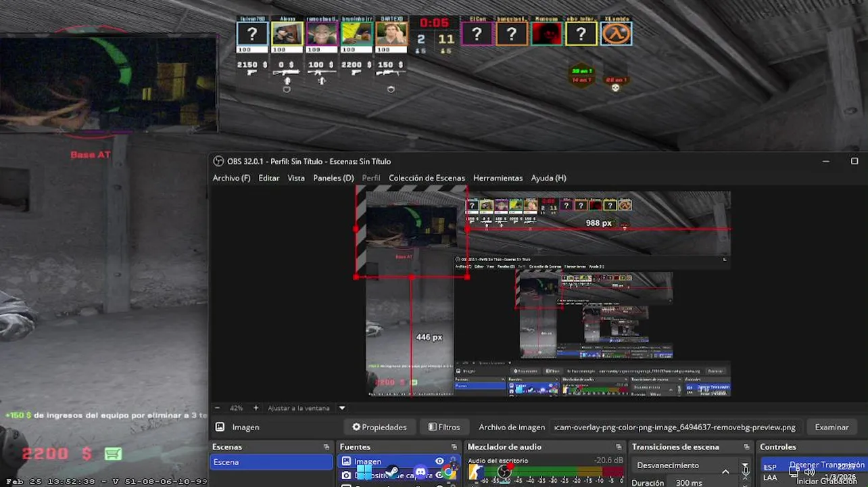Viewport: 868px width, 487px height.
Task: Click the float icon on the Fuentes dock
Action: (x=454, y=447)
